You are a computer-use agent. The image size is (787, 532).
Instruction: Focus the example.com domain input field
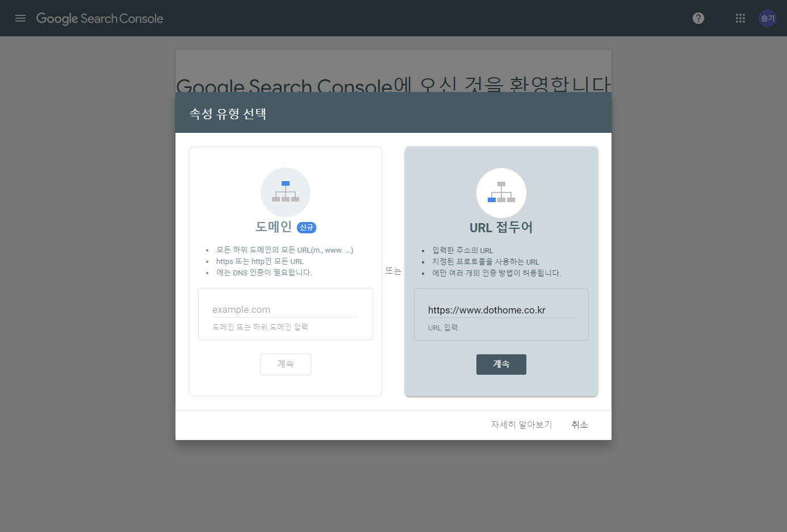(286, 309)
